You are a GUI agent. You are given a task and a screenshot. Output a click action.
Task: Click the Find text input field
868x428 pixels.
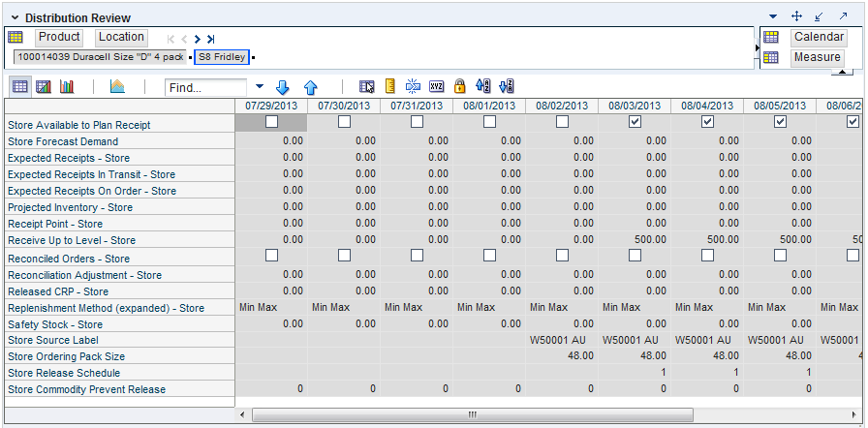coord(206,87)
